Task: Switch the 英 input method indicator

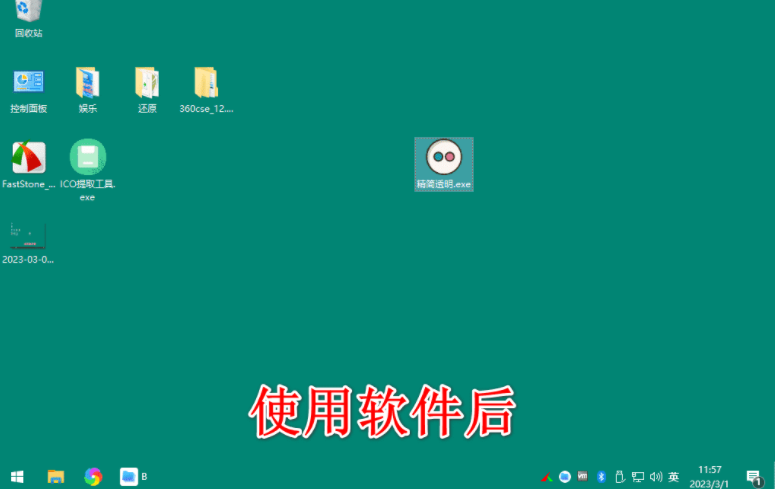Action: point(674,477)
